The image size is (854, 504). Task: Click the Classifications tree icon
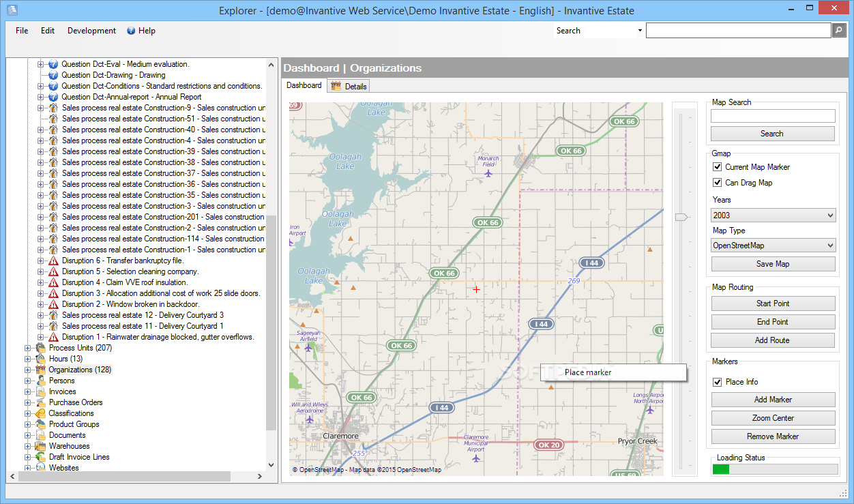41,413
